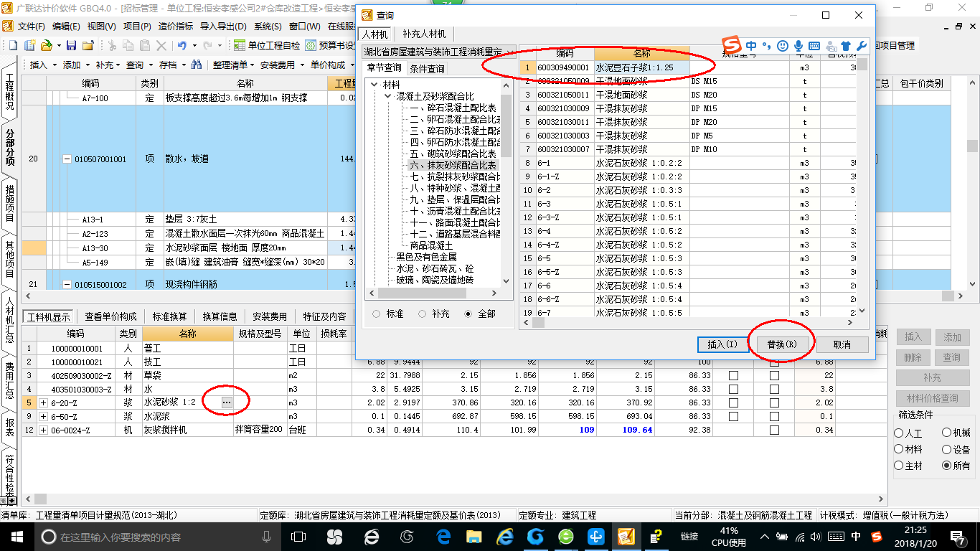This screenshot has height=551, width=980.
Task: Select the 主材 filter radio button
Action: click(x=899, y=466)
